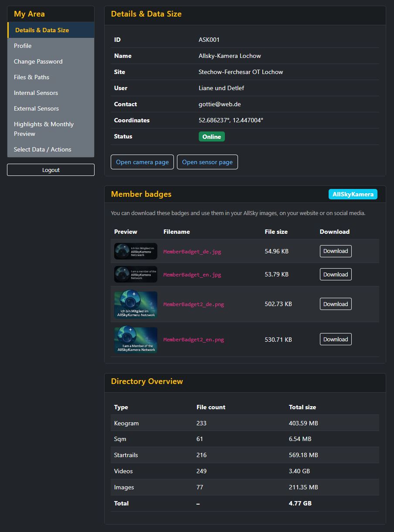Download the MemberBadget2_en.png badge
Viewport: 394px width, 532px height.
[336, 339]
